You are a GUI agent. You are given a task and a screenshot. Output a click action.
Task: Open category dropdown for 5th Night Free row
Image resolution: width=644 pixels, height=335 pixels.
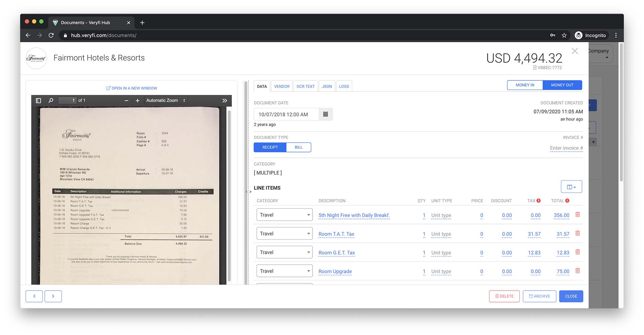(x=284, y=215)
